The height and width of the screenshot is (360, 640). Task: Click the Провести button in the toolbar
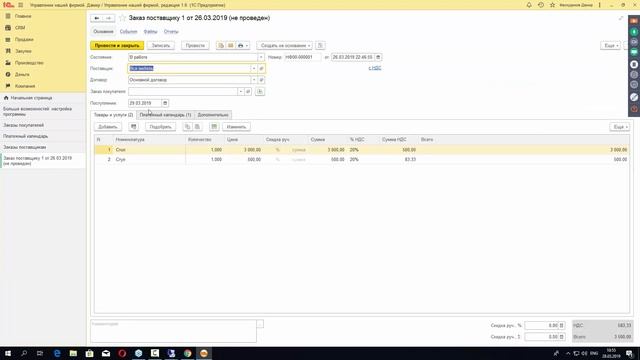pos(195,46)
